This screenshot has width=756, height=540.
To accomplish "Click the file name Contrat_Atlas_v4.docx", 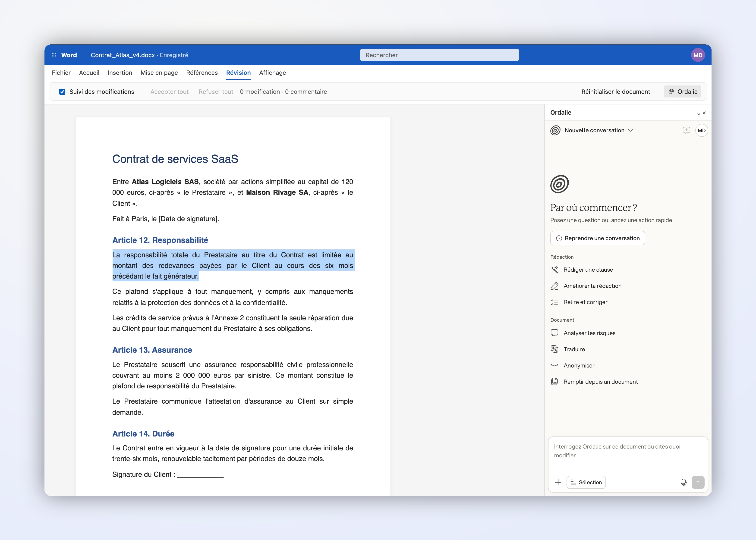I will (123, 55).
